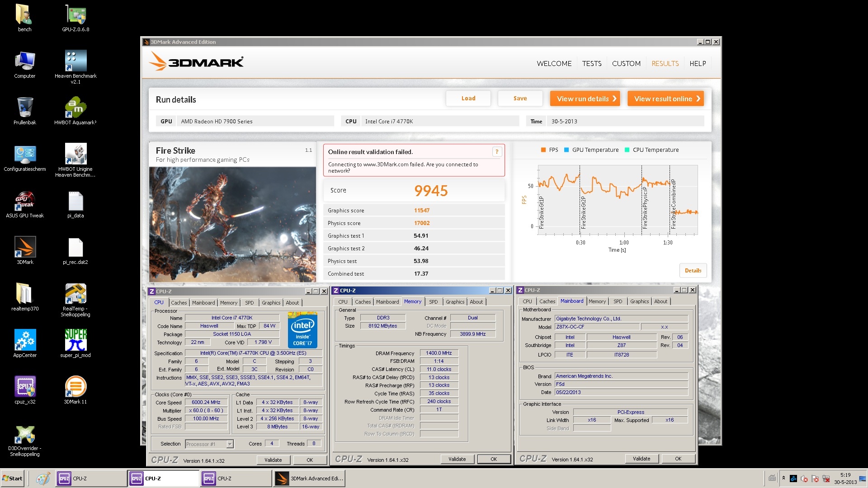Switch to the TESTS tab in 3DMark

pos(591,64)
